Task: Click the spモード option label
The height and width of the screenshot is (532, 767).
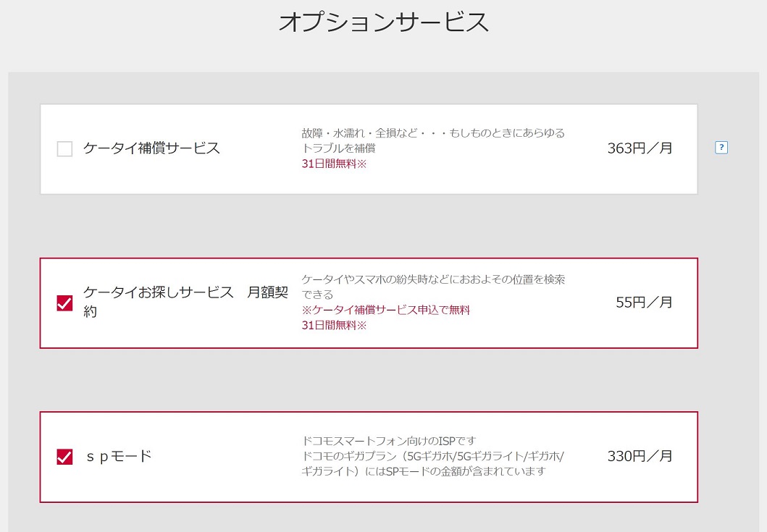Action: point(118,456)
